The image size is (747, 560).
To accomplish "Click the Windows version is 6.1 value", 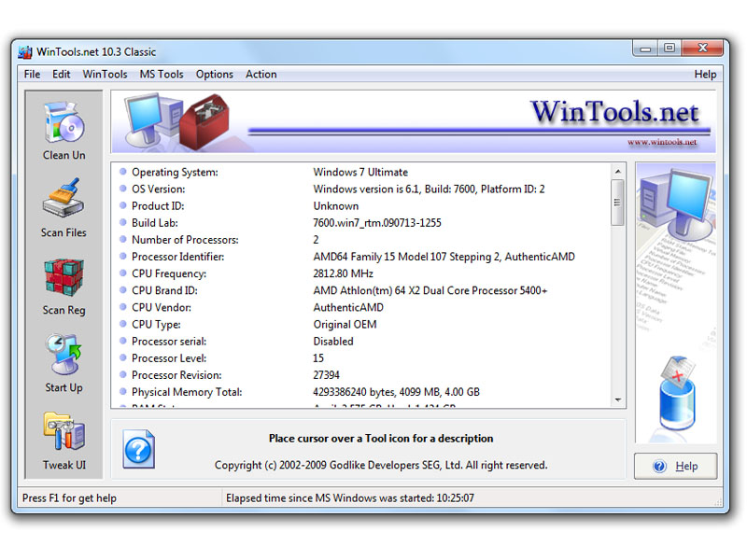I will pyautogui.click(x=429, y=189).
